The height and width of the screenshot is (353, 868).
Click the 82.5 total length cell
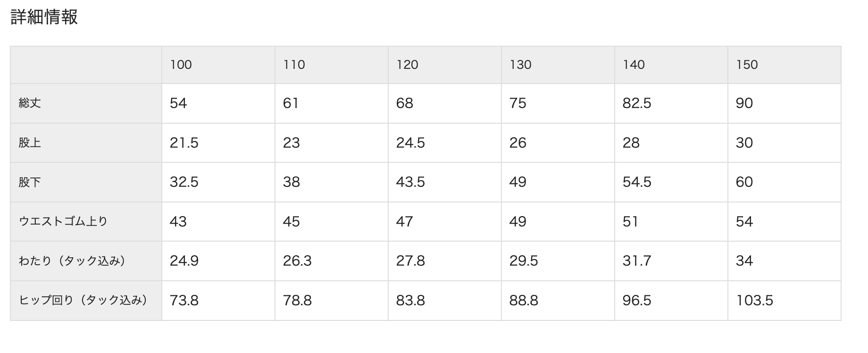[637, 103]
